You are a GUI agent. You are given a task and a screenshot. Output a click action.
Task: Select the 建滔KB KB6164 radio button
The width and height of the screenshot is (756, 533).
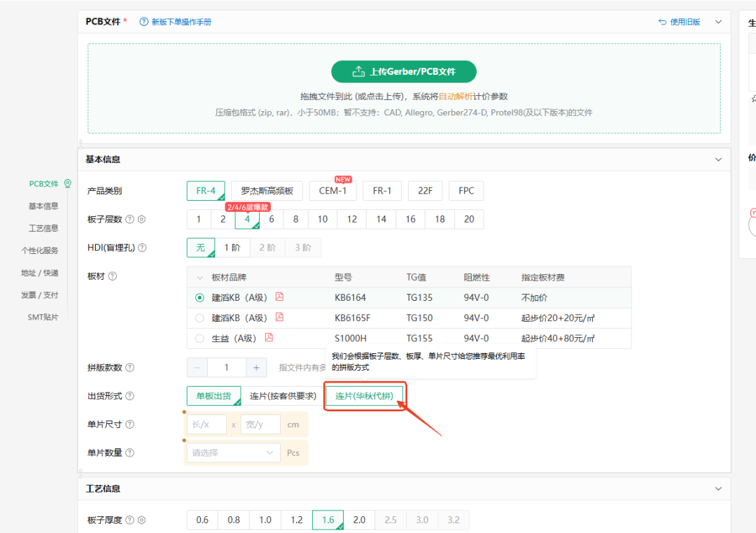tap(199, 298)
